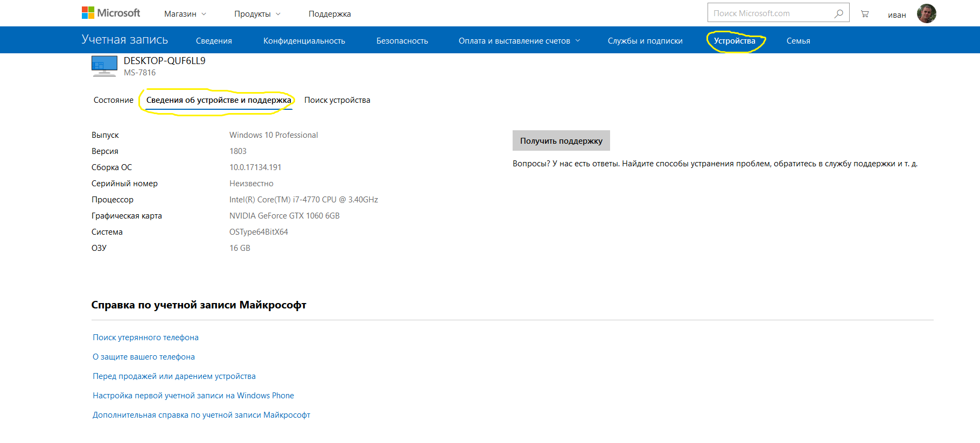Switch to the Поиск устройства tab
This screenshot has width=980, height=443.
(337, 100)
